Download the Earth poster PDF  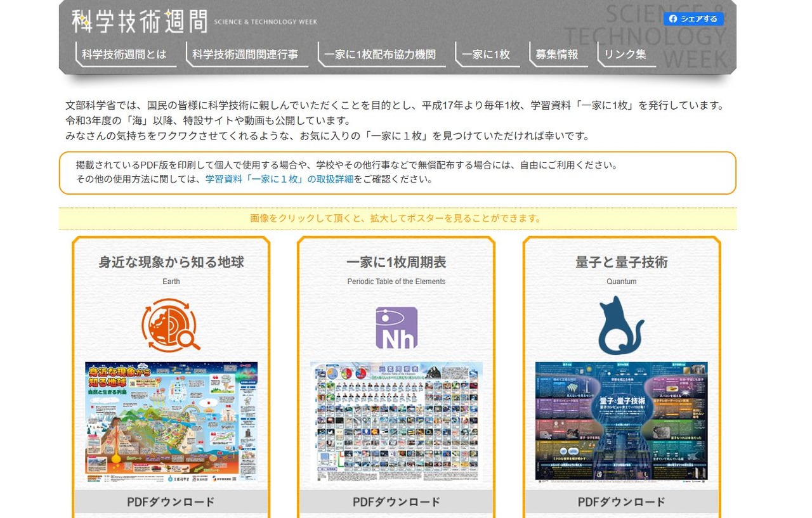click(x=171, y=501)
